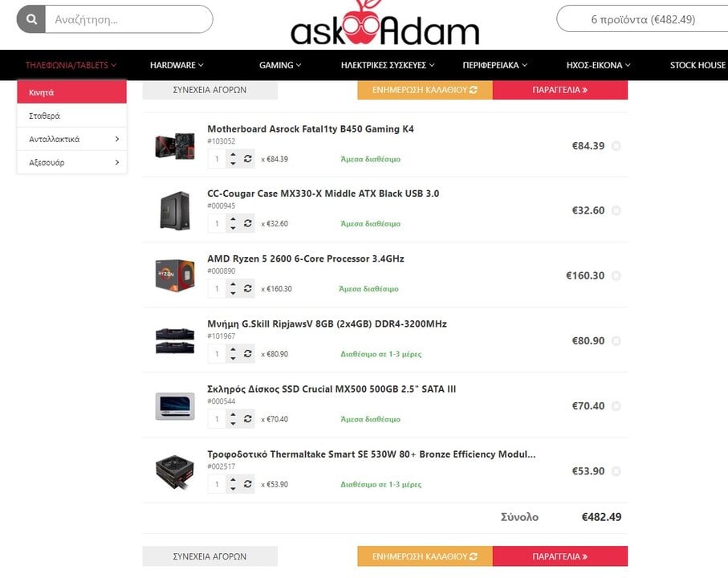Refresh quantity for Crucial MX500 SSD
This screenshot has height=578, width=728.
pyautogui.click(x=248, y=419)
